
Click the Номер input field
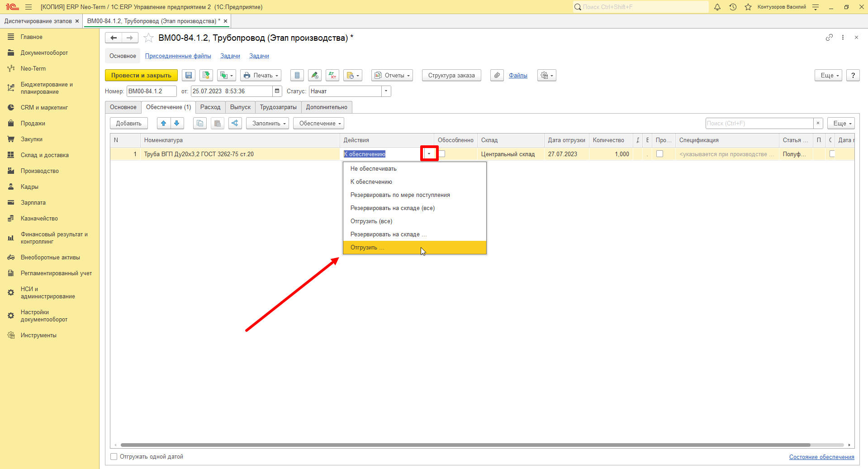pos(152,91)
